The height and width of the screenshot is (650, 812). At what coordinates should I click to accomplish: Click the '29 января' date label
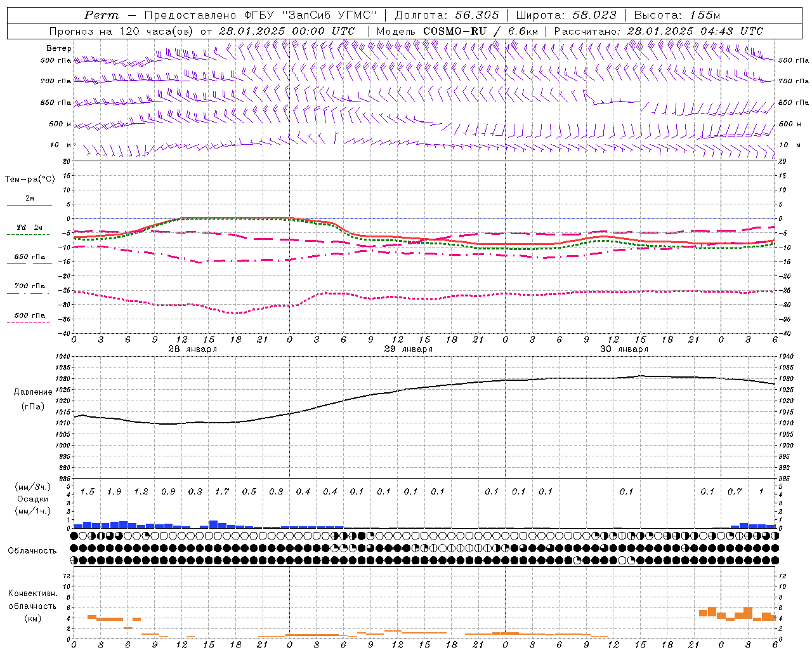pyautogui.click(x=408, y=349)
